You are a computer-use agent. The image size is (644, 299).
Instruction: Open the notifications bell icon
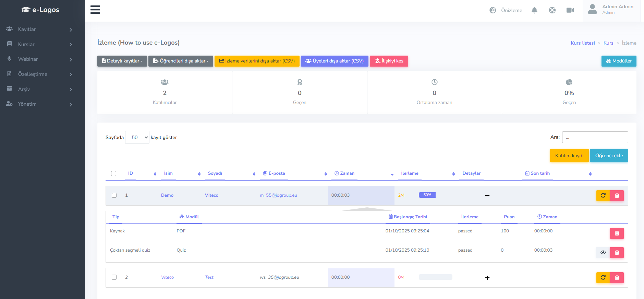(x=534, y=10)
